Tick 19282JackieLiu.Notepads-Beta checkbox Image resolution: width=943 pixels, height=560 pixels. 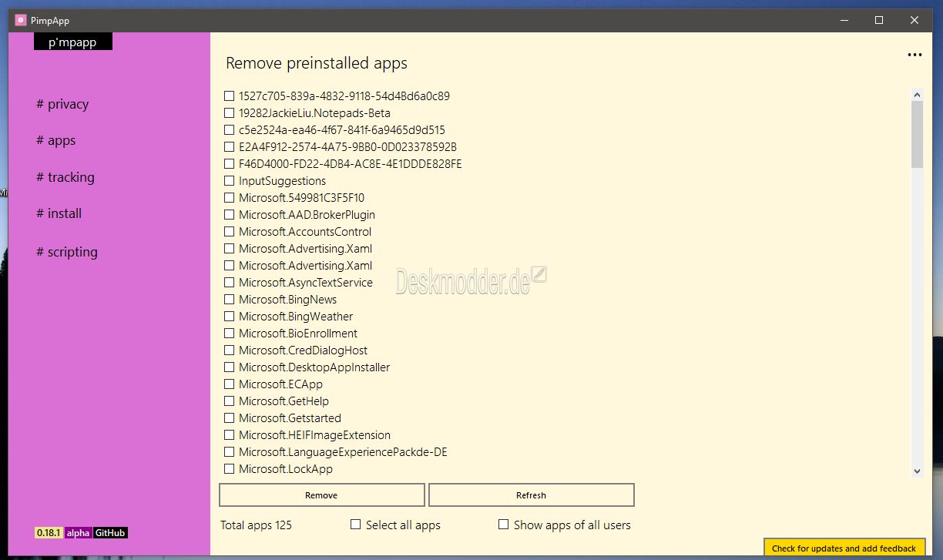pos(229,113)
